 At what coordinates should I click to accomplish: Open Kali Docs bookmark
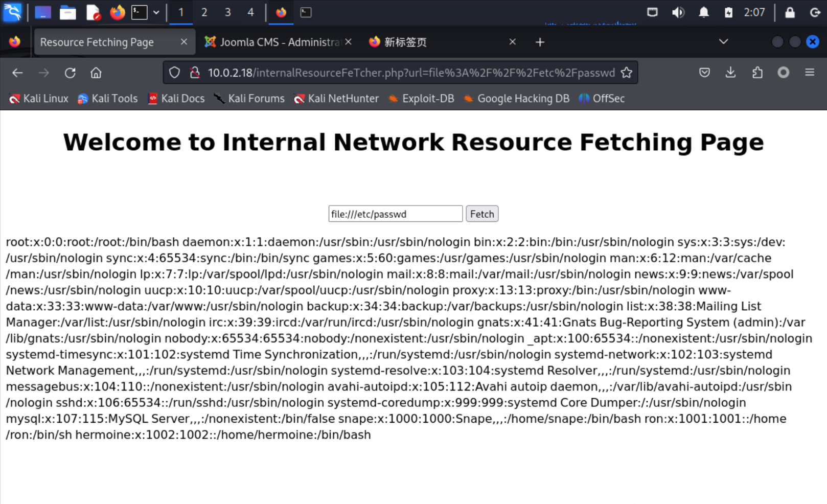point(176,99)
